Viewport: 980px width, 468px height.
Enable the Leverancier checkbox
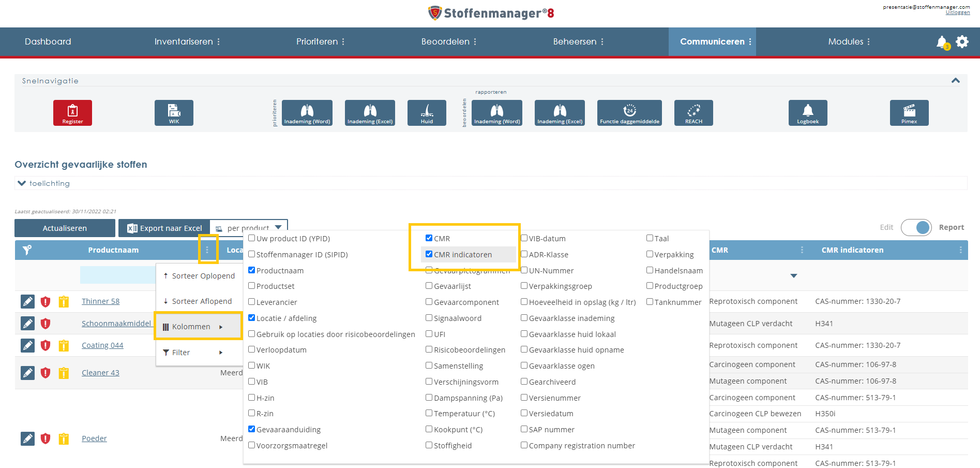[x=252, y=302]
